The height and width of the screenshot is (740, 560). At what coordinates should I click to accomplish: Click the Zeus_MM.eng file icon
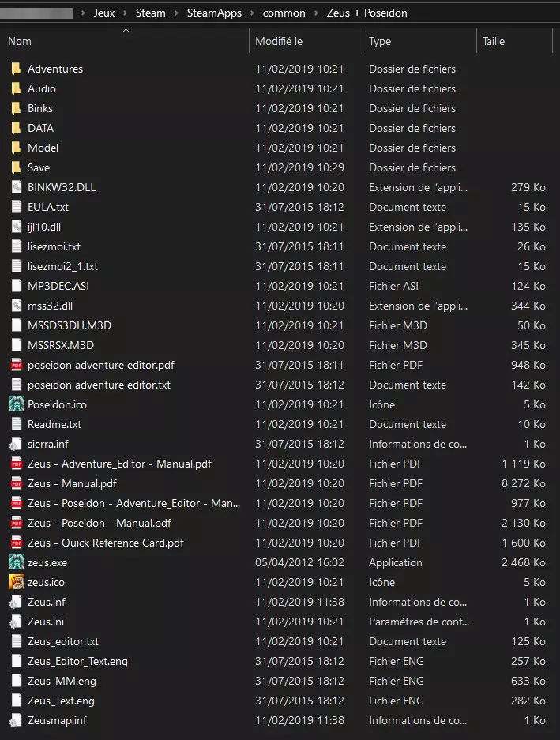click(17, 681)
